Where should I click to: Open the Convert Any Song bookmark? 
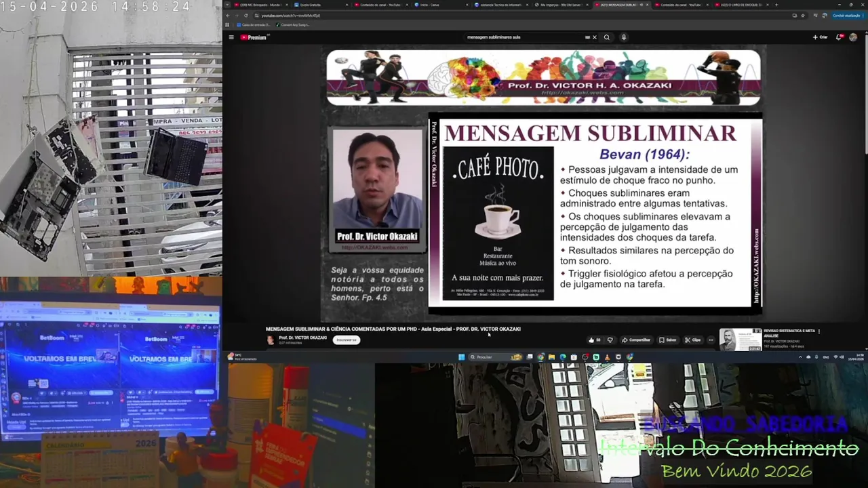coord(293,24)
